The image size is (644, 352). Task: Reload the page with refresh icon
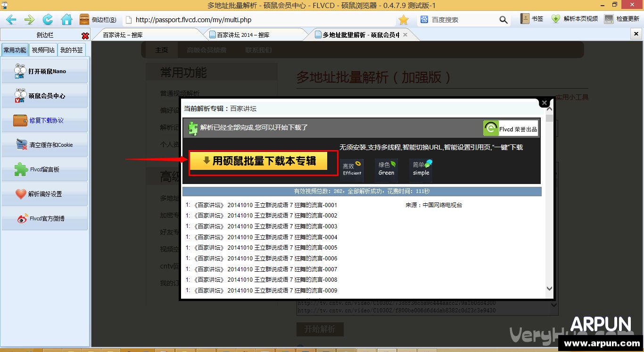click(48, 19)
